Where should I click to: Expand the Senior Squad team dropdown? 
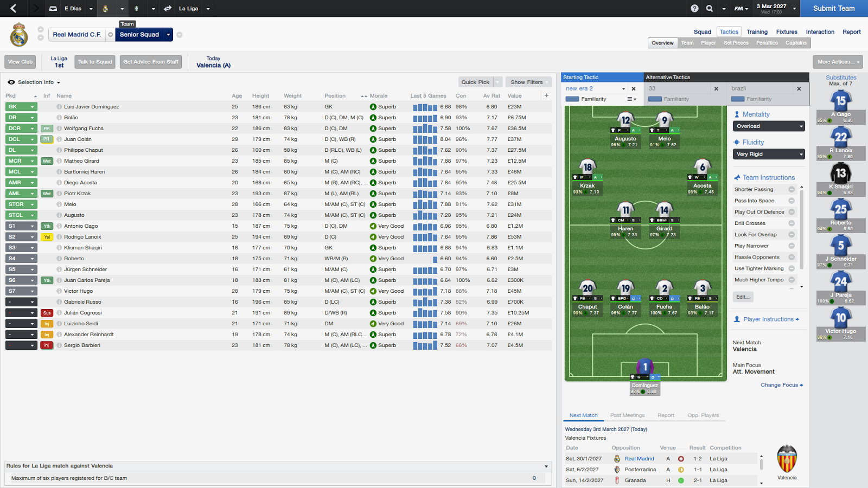coord(169,35)
